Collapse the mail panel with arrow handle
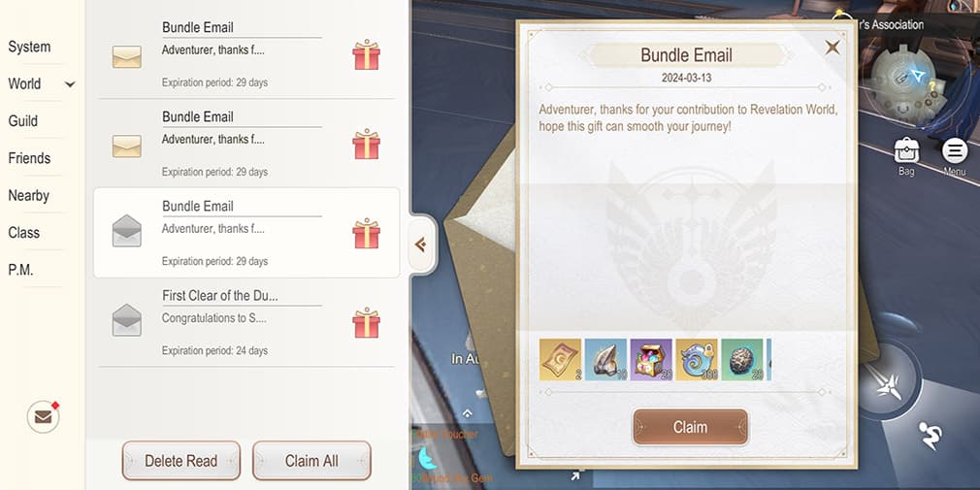Image resolution: width=980 pixels, height=490 pixels. tap(421, 245)
